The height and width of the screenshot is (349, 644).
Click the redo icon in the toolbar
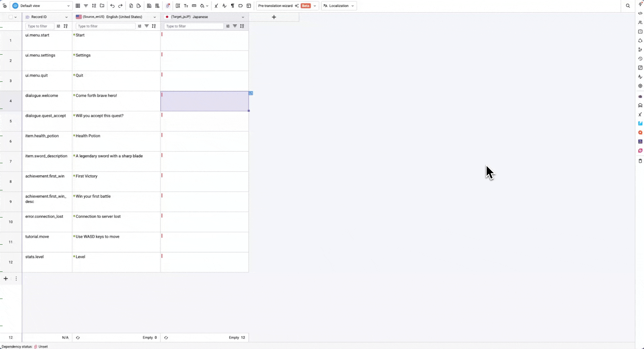120,5
